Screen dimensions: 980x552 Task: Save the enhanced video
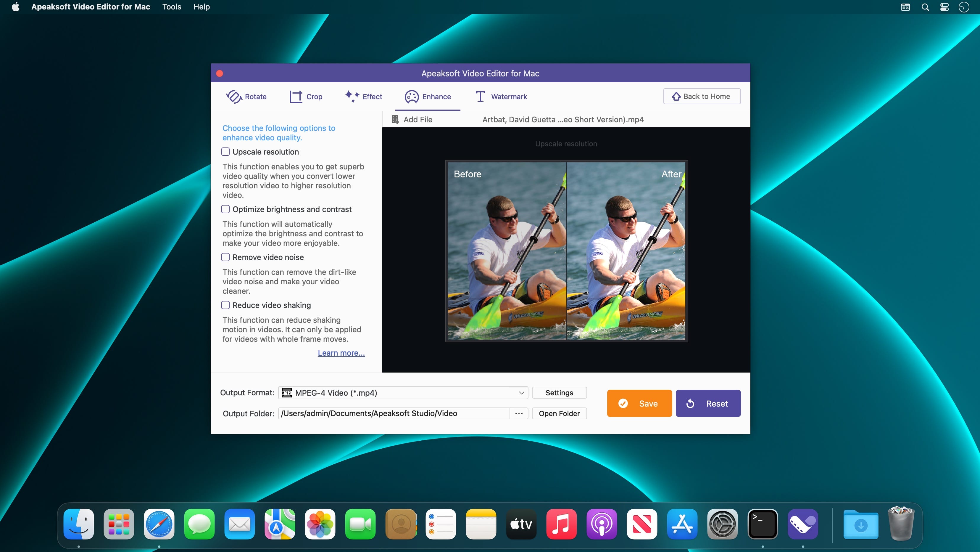click(x=639, y=404)
